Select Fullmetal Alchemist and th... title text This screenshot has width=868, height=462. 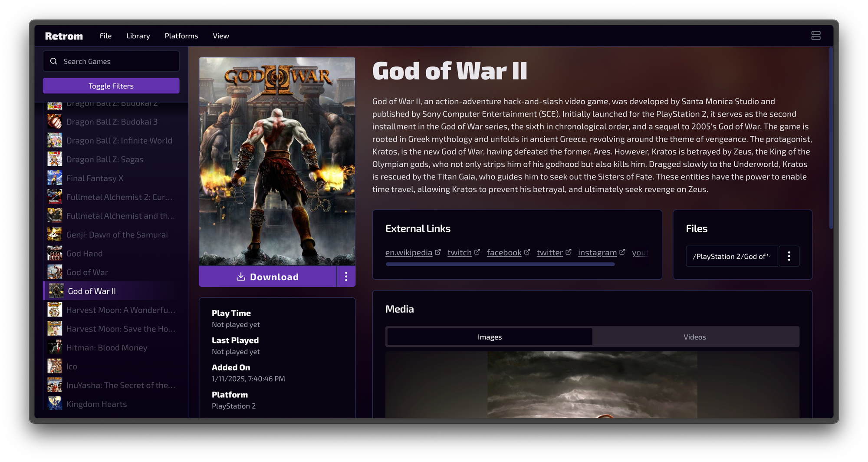click(x=121, y=216)
